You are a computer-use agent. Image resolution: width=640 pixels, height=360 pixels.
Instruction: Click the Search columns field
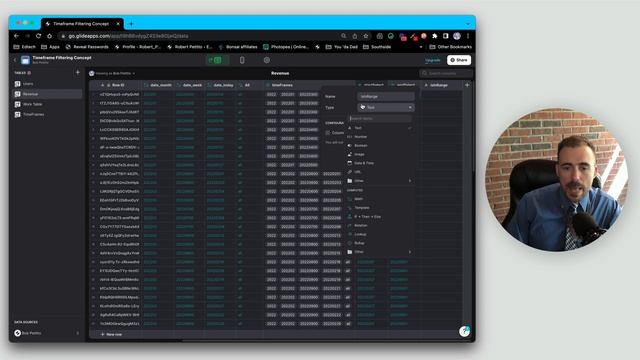pyautogui.click(x=447, y=73)
